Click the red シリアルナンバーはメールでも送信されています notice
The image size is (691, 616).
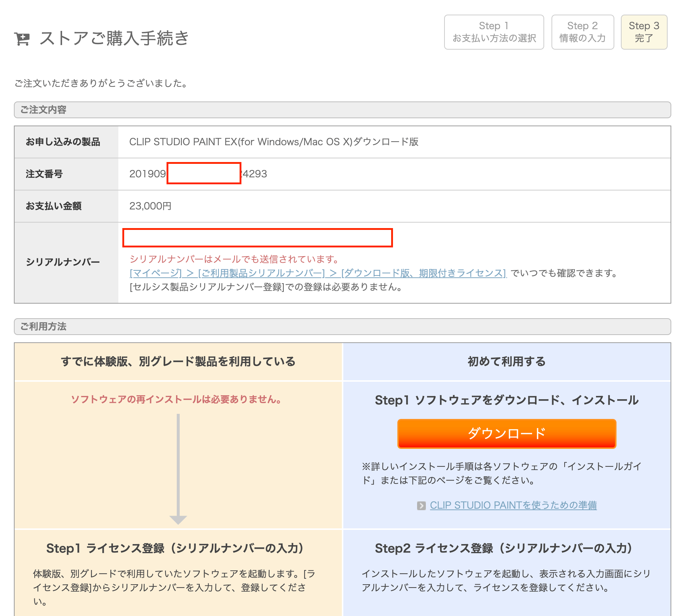click(234, 259)
